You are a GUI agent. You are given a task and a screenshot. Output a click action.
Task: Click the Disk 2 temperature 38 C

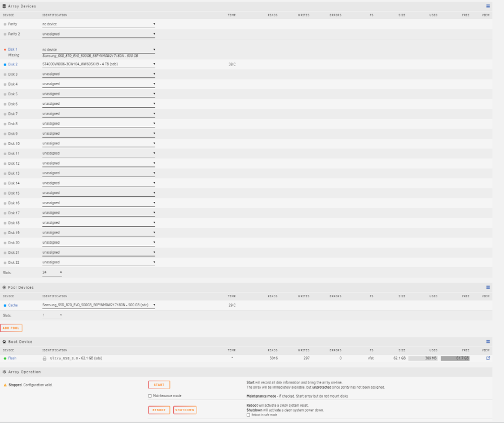232,64
